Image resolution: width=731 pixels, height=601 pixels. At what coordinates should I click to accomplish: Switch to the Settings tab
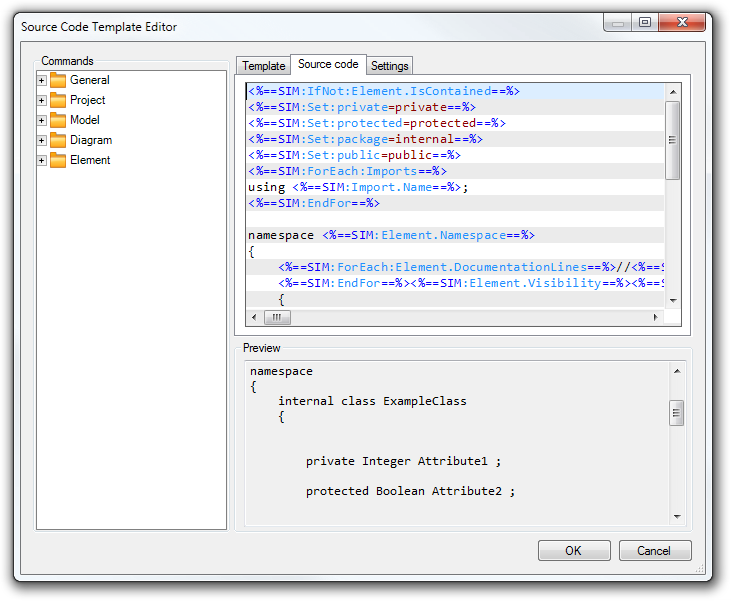[389, 66]
